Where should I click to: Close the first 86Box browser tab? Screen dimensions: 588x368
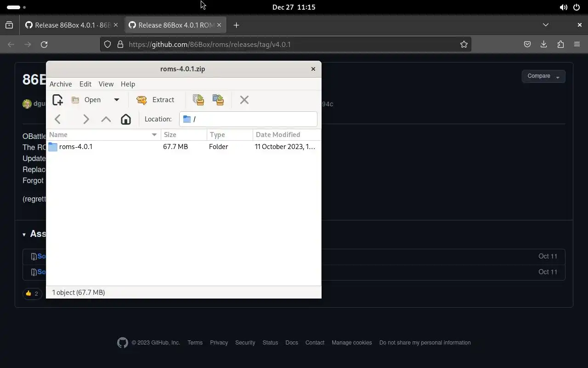coord(116,25)
